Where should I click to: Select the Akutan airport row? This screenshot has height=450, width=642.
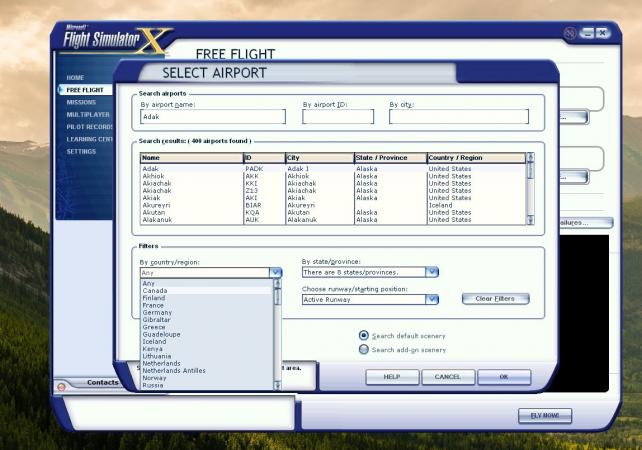(x=333, y=213)
